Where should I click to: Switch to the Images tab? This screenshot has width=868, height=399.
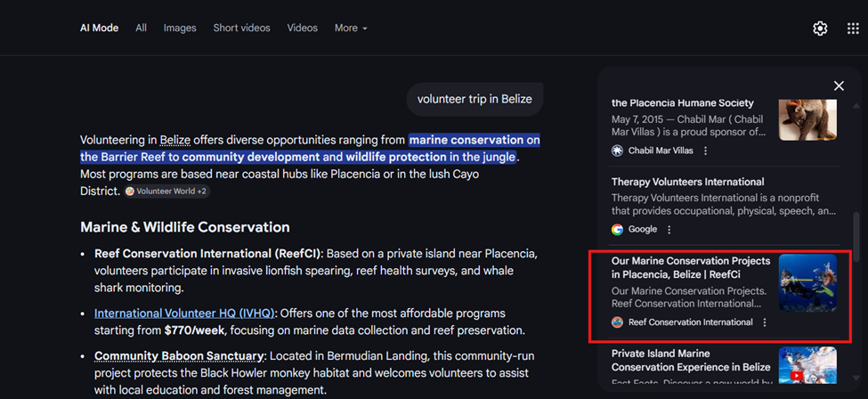[179, 28]
